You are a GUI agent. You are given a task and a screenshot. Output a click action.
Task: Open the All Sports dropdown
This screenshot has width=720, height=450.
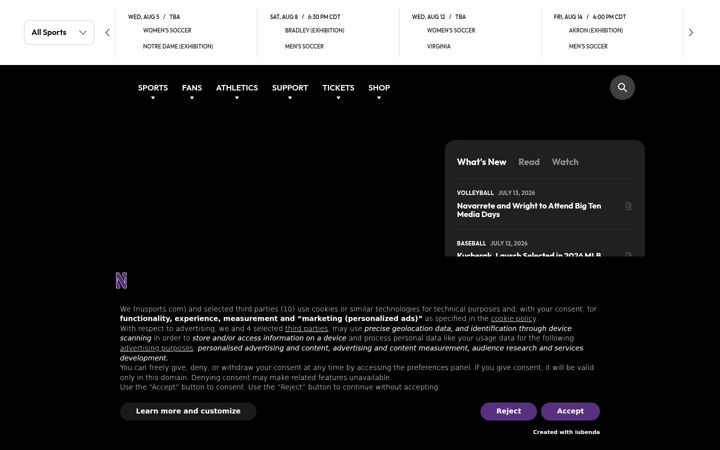point(59,33)
